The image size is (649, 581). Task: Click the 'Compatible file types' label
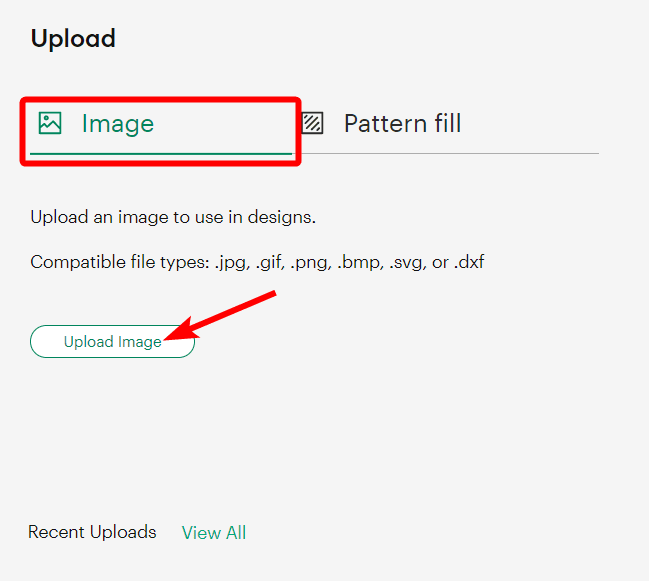click(x=118, y=262)
